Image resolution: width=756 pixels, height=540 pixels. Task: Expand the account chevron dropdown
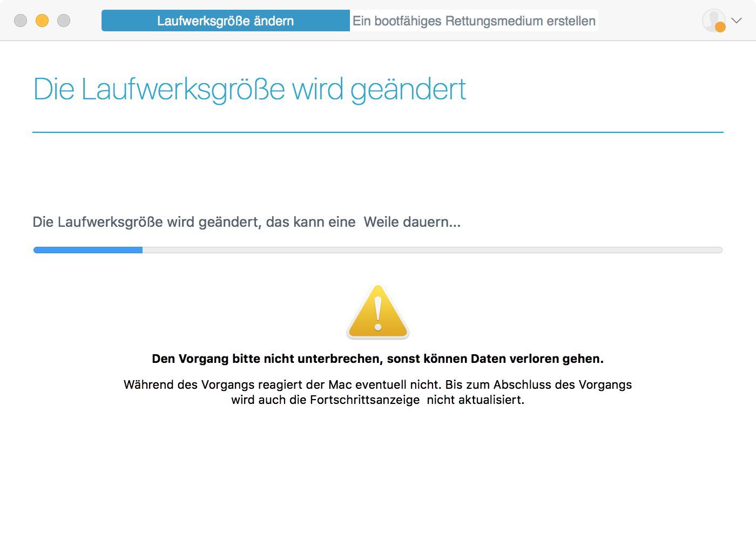pyautogui.click(x=737, y=21)
